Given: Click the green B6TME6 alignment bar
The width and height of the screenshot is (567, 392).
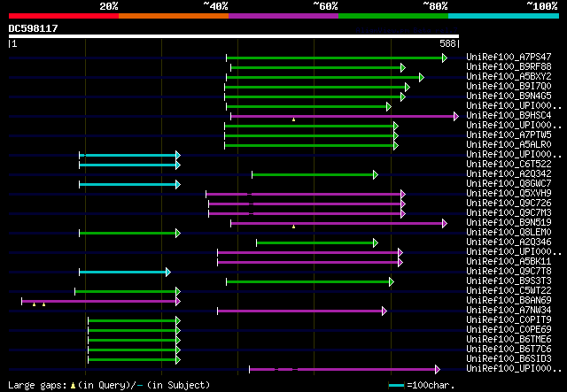Looking at the screenshot, I should click(x=132, y=341).
